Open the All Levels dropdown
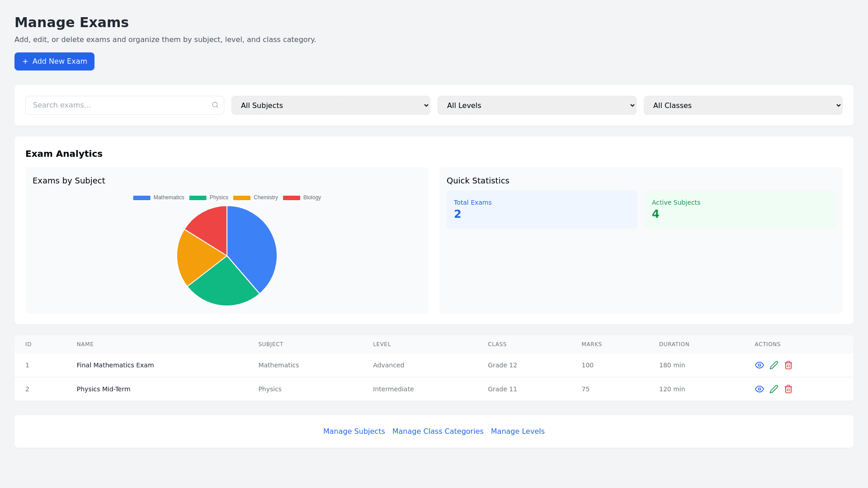 [x=537, y=105]
